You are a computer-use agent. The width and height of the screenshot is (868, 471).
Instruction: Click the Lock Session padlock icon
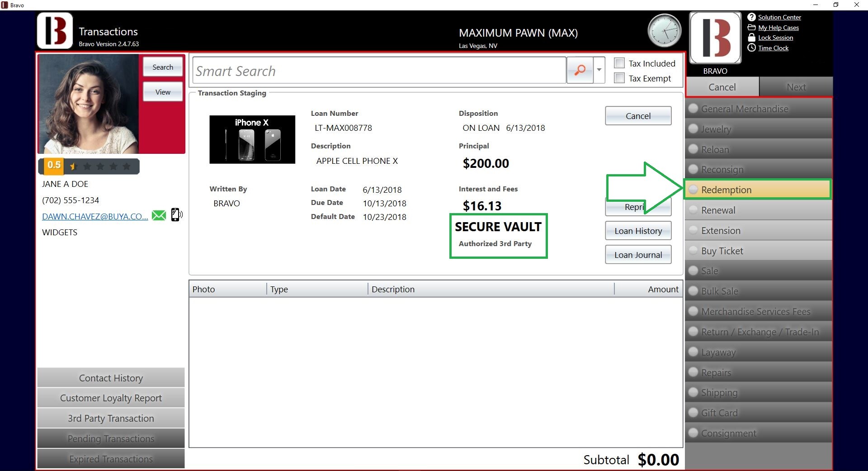(751, 38)
